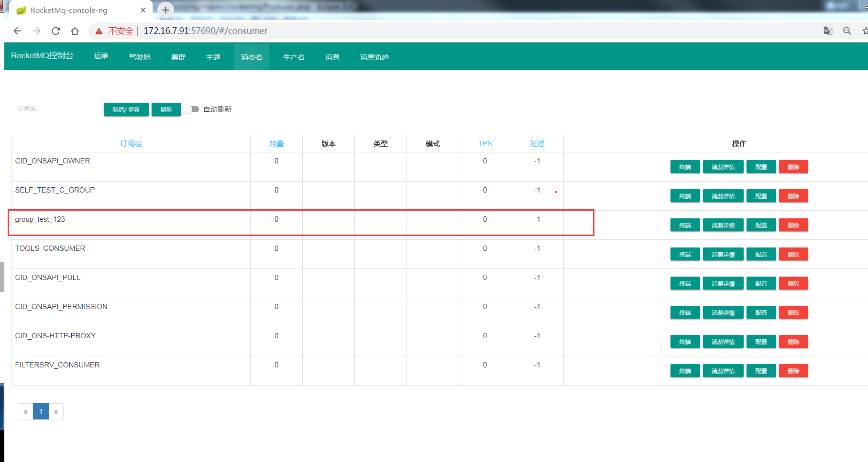868x462 pixels.
Task: Open 配置 for TOOLS_CONSUMER
Action: point(761,254)
